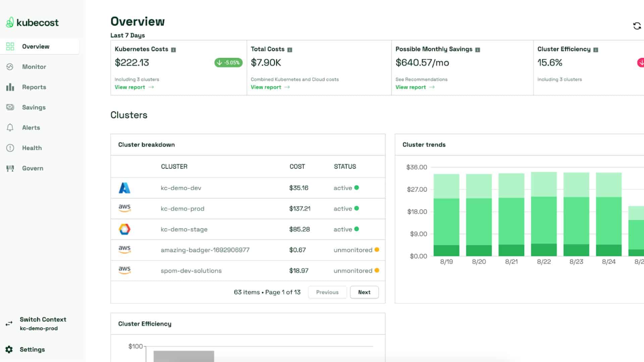Click the kubecost logo
The width and height of the screenshot is (644, 362).
pyautogui.click(x=32, y=22)
